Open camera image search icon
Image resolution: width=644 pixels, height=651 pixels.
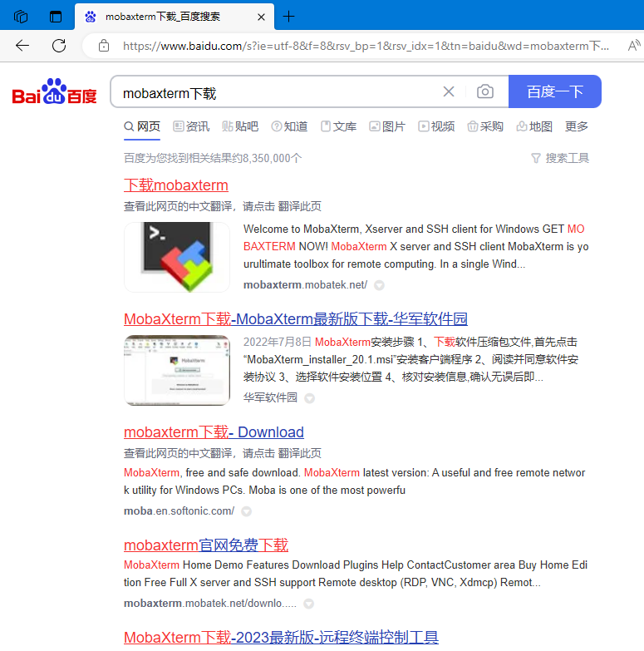(485, 92)
